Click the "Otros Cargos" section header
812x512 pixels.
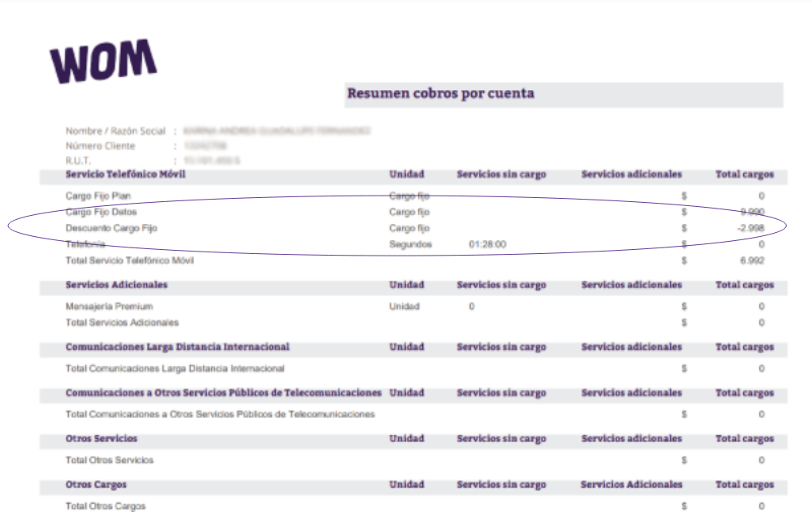coord(96,484)
